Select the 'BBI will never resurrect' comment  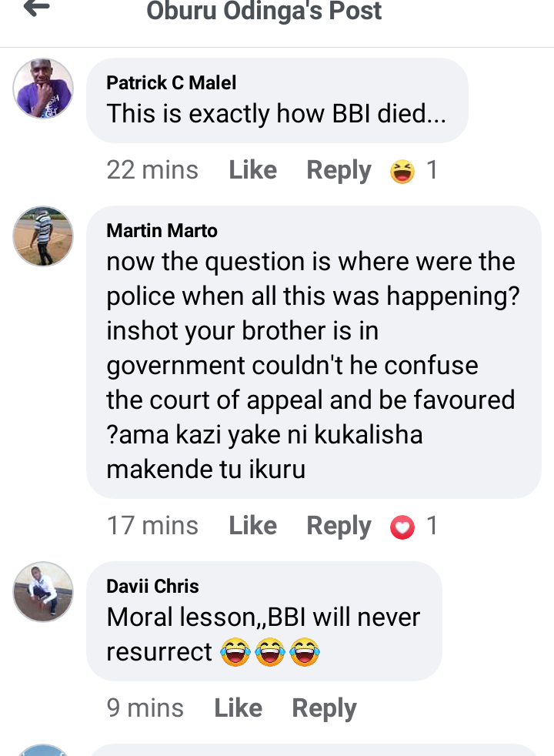point(265,621)
